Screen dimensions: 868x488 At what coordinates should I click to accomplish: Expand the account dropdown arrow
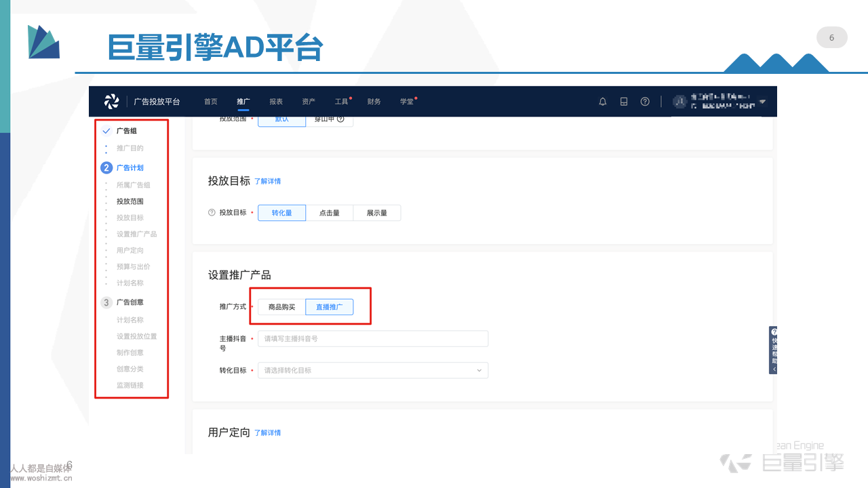point(762,102)
